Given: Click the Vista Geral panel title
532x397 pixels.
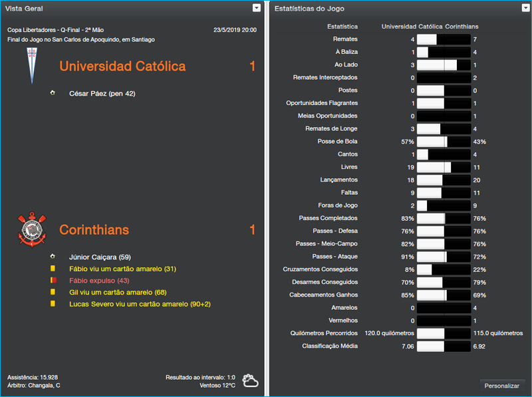Looking at the screenshot, I should [x=25, y=9].
